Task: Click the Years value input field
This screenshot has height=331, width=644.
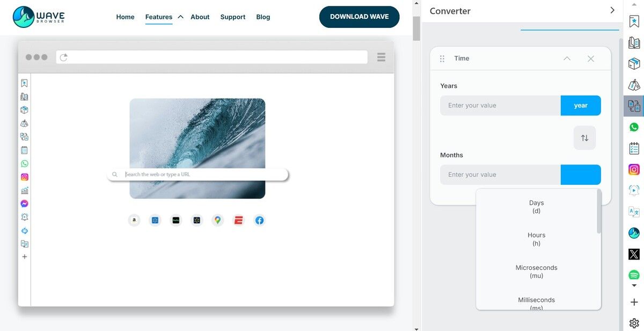Action: coord(500,106)
